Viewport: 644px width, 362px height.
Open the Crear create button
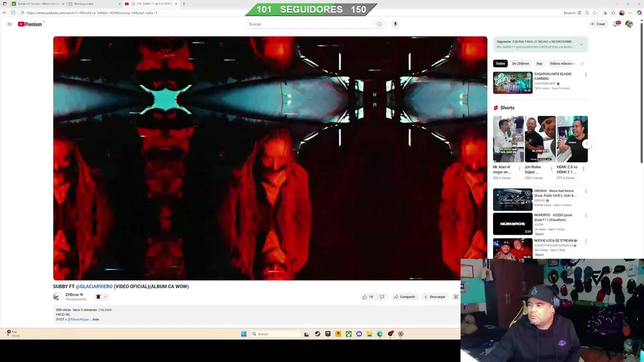click(x=598, y=24)
